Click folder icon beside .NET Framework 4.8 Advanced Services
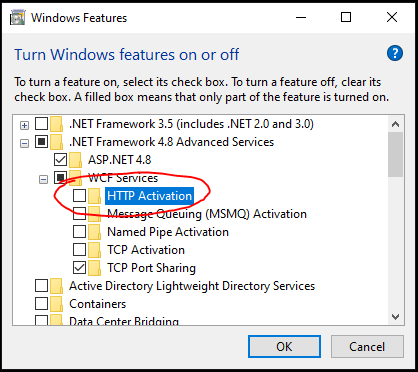The width and height of the screenshot is (418, 372). click(x=57, y=142)
